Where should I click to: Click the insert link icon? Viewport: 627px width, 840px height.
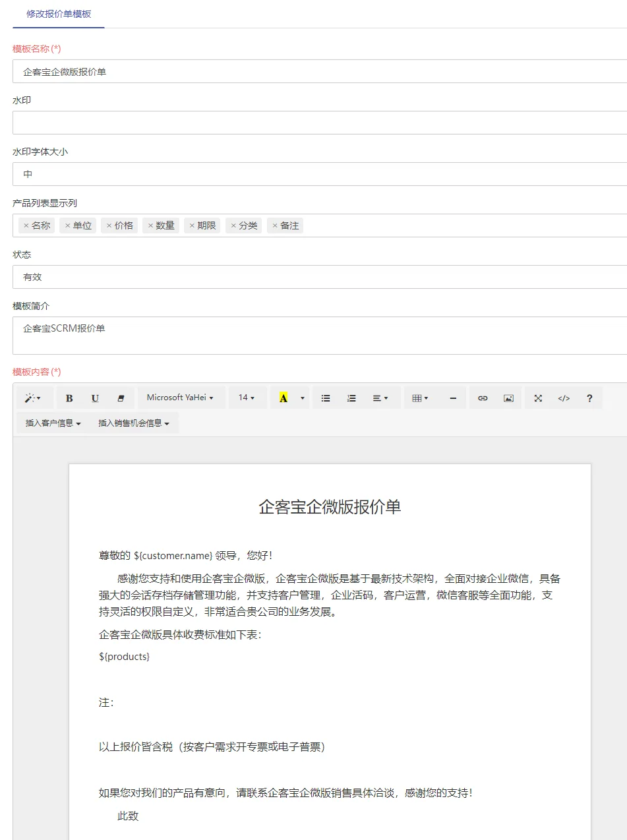pyautogui.click(x=483, y=398)
